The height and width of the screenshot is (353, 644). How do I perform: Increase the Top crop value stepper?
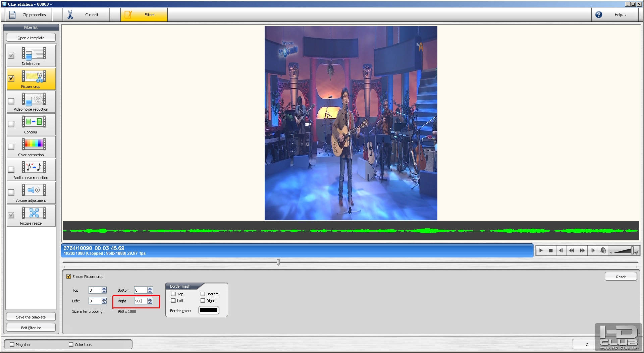pos(104,289)
